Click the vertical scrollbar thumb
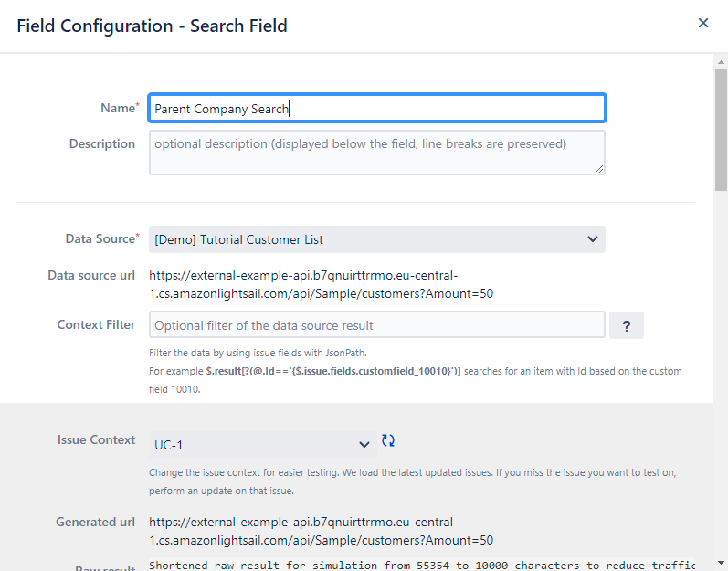The height and width of the screenshot is (571, 728). (x=721, y=128)
